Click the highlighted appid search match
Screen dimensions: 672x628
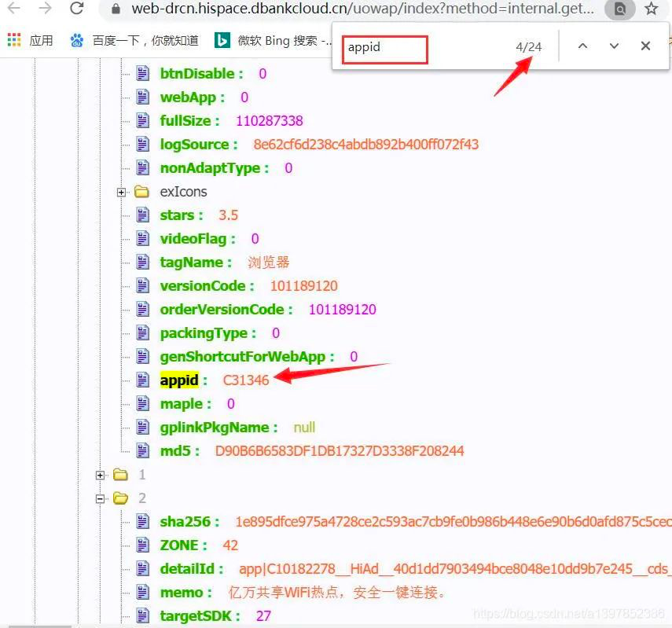pyautogui.click(x=179, y=380)
